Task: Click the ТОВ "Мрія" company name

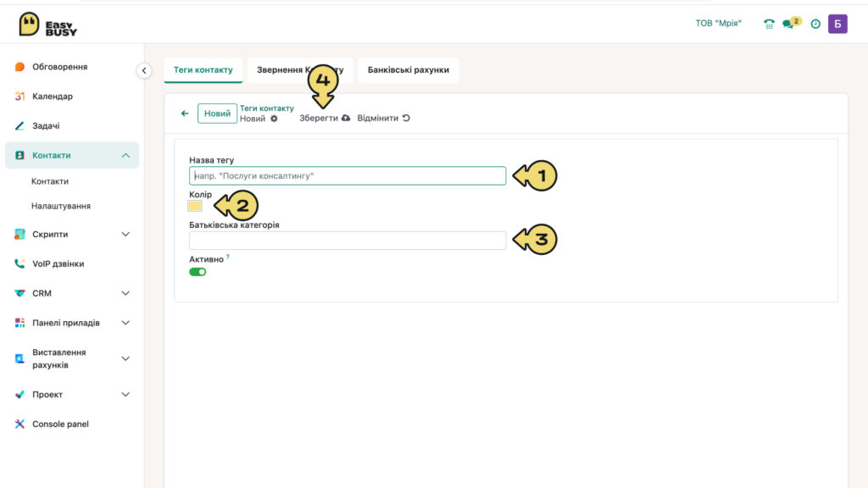Action: (x=719, y=23)
